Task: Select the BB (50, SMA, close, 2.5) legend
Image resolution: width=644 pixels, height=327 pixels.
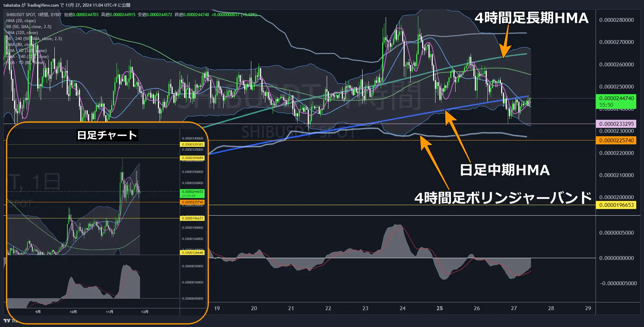Action: [29, 27]
